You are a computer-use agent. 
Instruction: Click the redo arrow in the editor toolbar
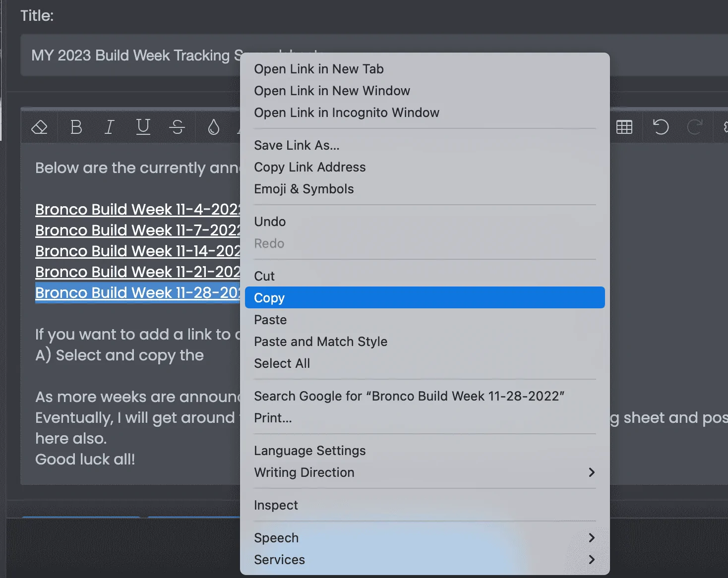point(695,127)
